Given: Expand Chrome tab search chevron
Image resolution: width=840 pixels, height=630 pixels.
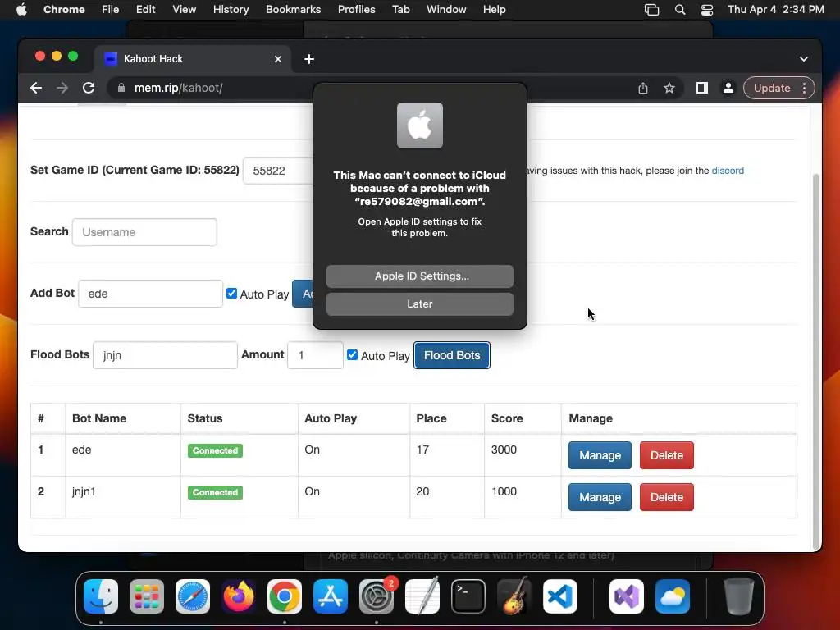Looking at the screenshot, I should point(804,59).
